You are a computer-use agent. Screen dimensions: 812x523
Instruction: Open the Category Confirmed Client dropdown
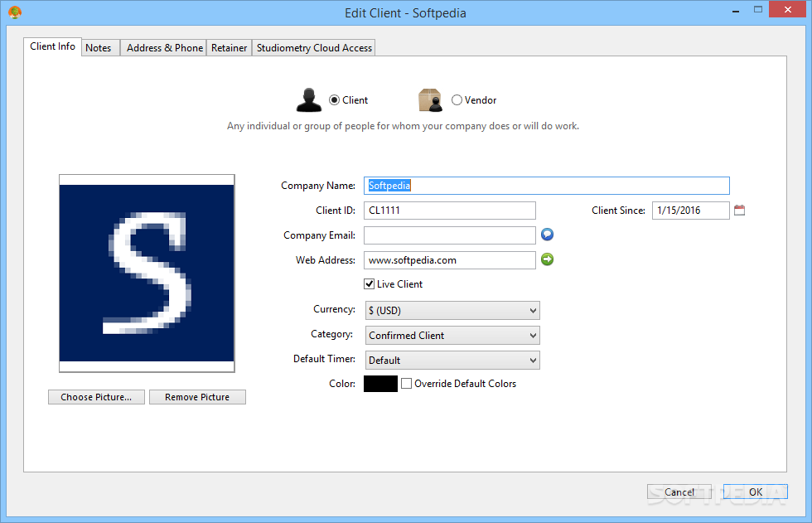[452, 336]
